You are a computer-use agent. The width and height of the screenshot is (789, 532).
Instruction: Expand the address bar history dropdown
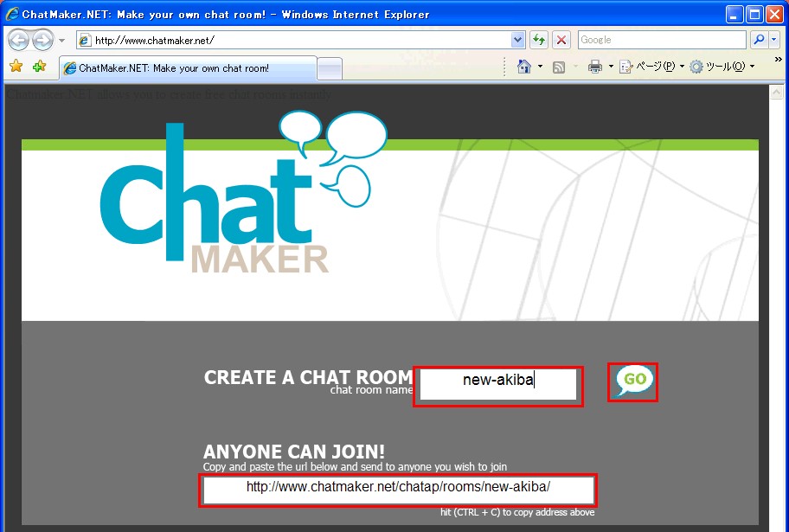(517, 41)
